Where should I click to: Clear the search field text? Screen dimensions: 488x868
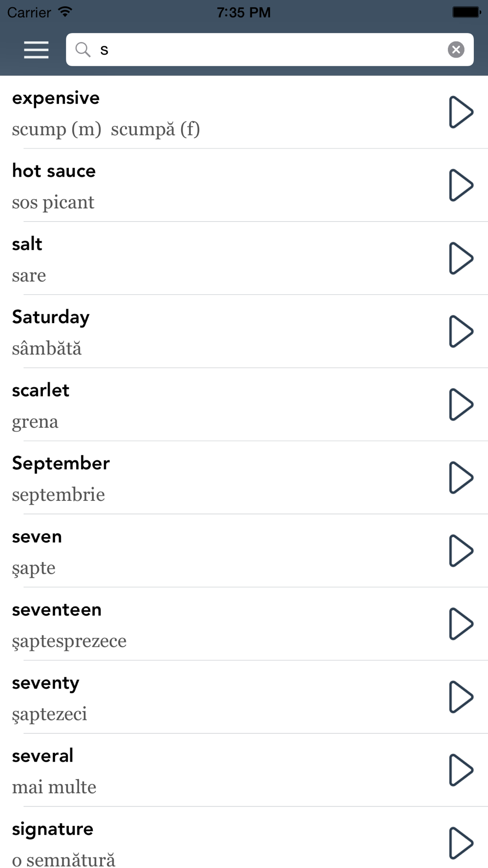point(456,49)
